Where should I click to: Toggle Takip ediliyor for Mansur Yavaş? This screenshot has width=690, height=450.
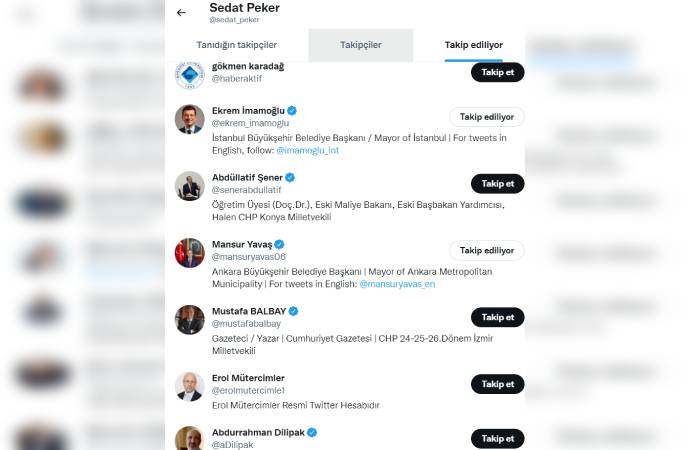tap(486, 251)
